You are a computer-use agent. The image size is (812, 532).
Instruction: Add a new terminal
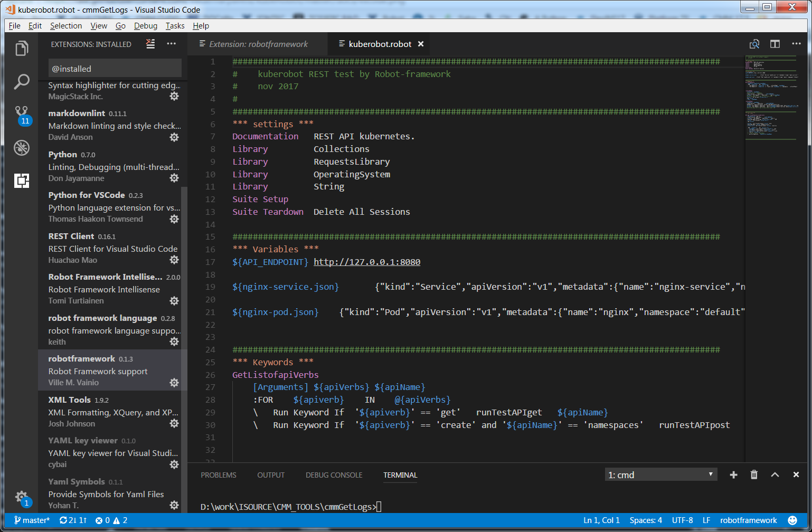[733, 475]
